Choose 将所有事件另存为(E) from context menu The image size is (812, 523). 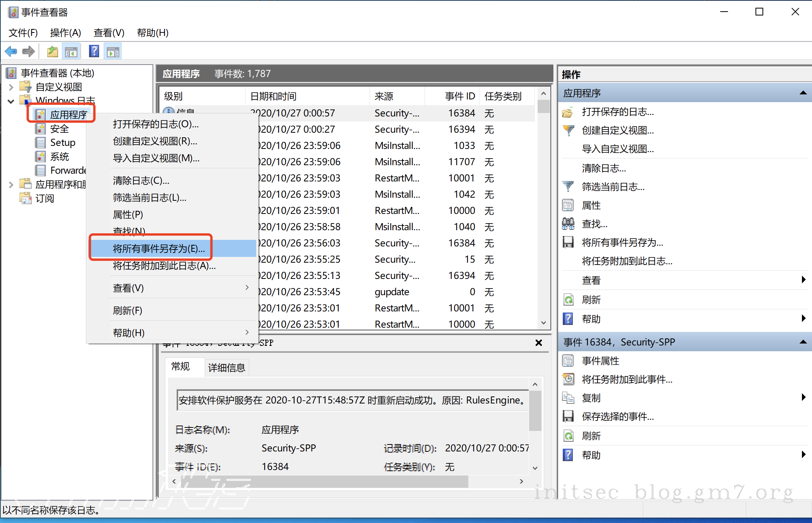point(159,248)
